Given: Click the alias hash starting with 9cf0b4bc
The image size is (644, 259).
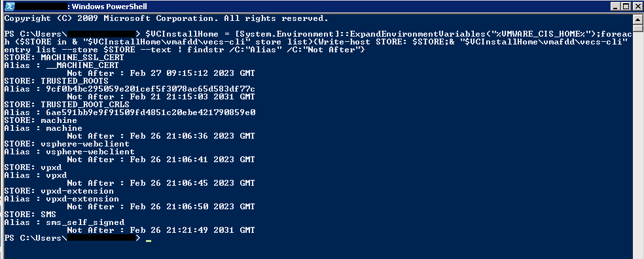Looking at the screenshot, I should point(151,89).
